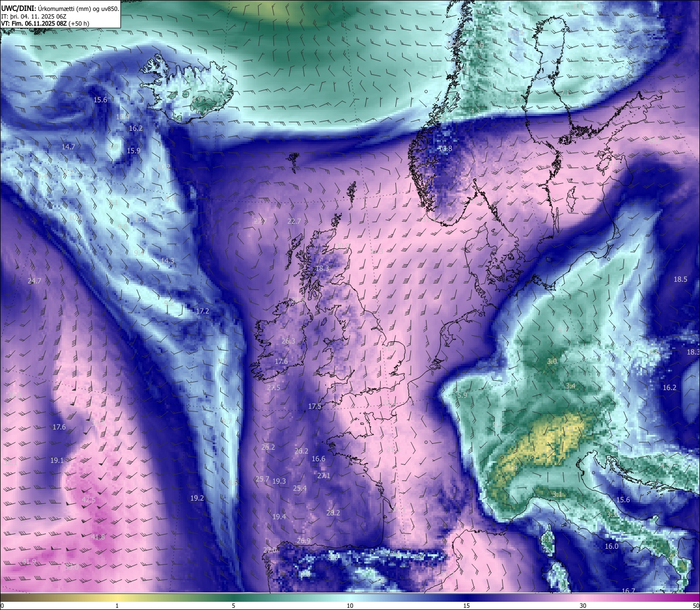Click the map value 3.4
Viewport: 700px width, 610px height.
(x=570, y=386)
